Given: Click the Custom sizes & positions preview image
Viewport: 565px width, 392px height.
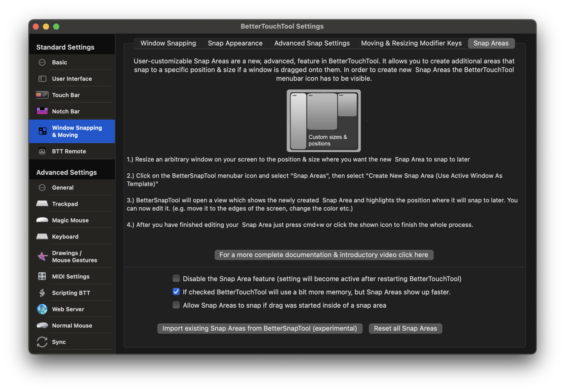Looking at the screenshot, I should [323, 121].
